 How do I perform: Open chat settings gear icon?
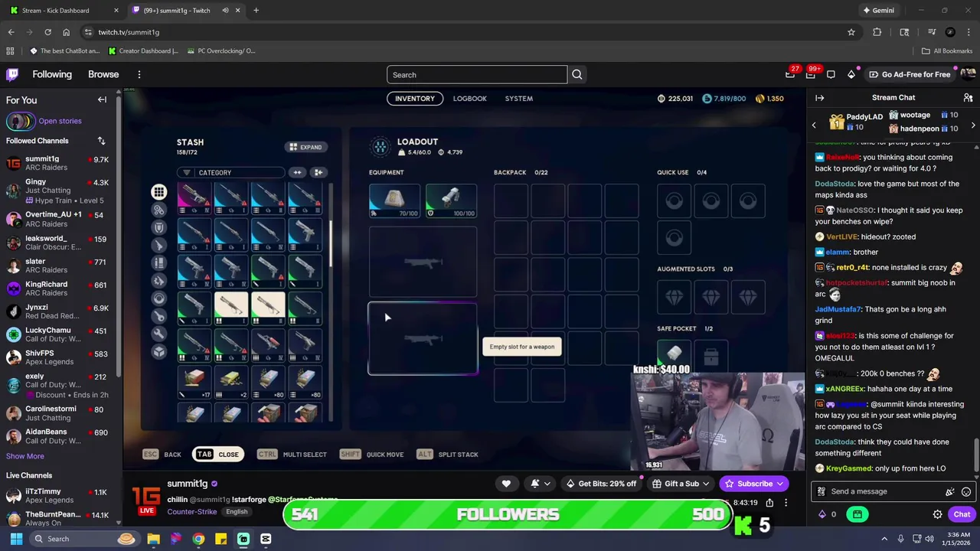click(937, 514)
